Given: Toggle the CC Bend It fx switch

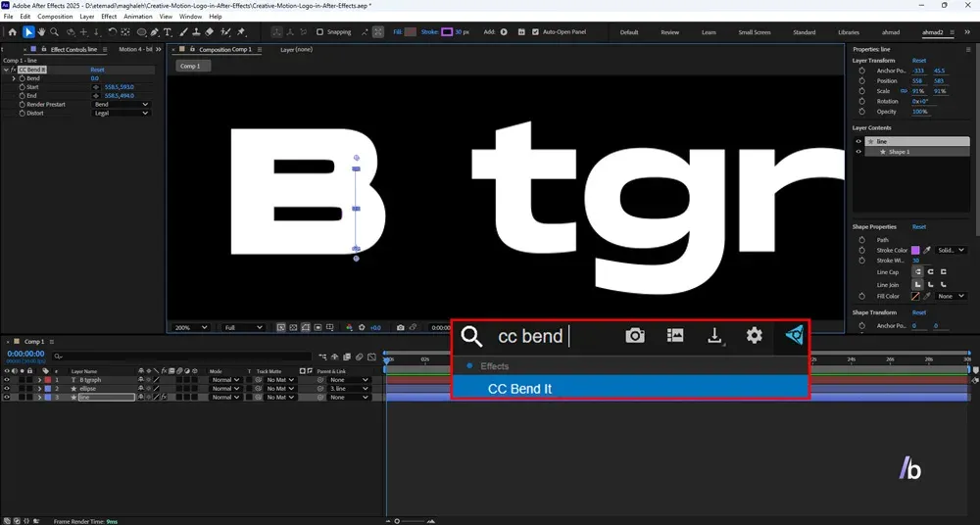Looking at the screenshot, I should (x=13, y=70).
